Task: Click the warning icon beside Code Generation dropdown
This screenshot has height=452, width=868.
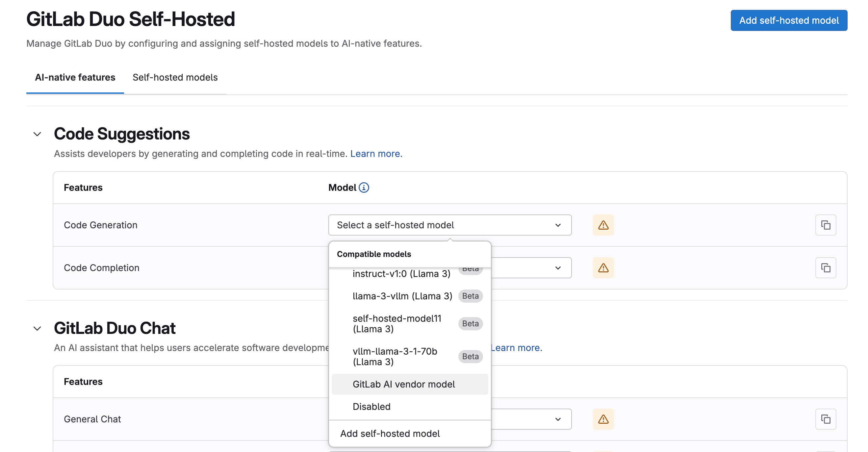Action: coord(603,225)
